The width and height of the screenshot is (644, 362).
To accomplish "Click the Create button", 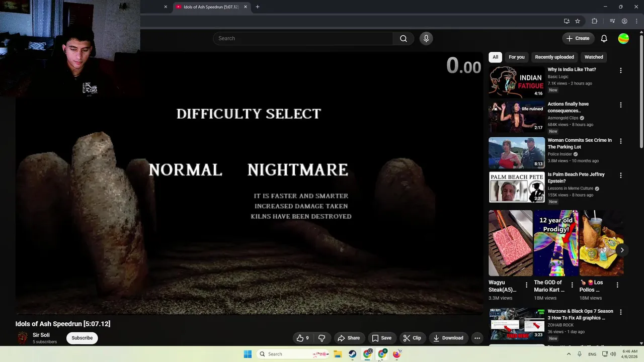I will coord(578,38).
